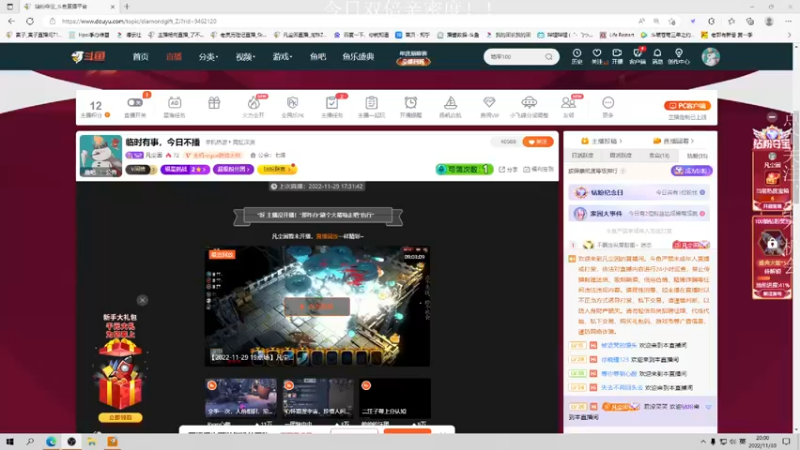Image resolution: width=800 pixels, height=450 pixels.
Task: Open the first small replay thumbnail
Action: (241, 398)
